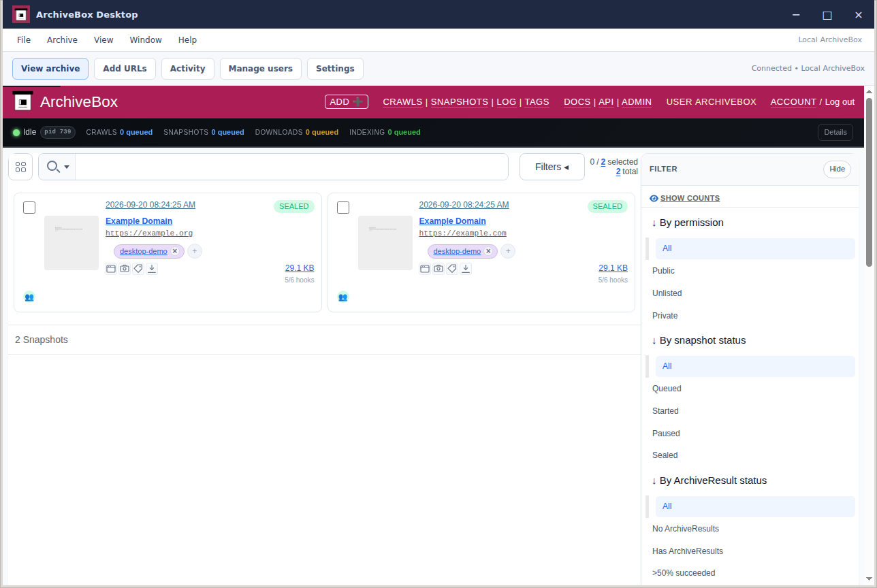Toggle the Show Counts eye option
This screenshot has height=588, width=877.
[x=684, y=198]
